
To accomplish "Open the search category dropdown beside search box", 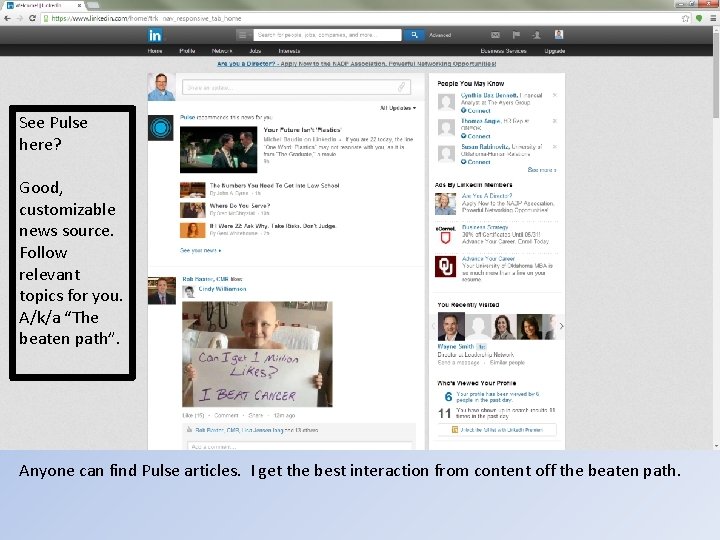I will (x=243, y=35).
